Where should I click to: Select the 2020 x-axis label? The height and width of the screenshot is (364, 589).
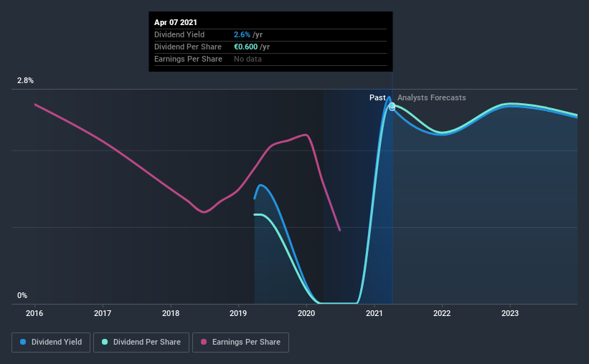coord(306,313)
